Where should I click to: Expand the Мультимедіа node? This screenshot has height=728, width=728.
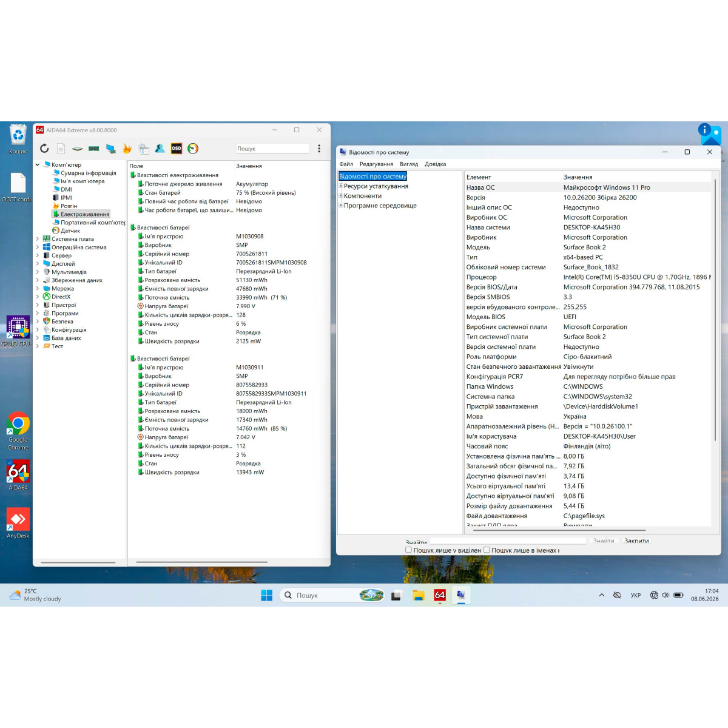point(38,272)
